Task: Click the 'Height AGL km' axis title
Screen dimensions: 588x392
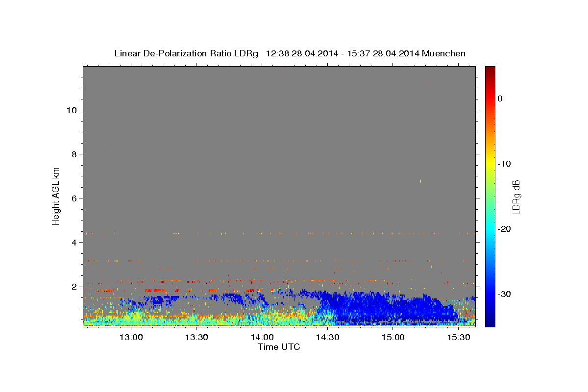Action: tap(56, 196)
